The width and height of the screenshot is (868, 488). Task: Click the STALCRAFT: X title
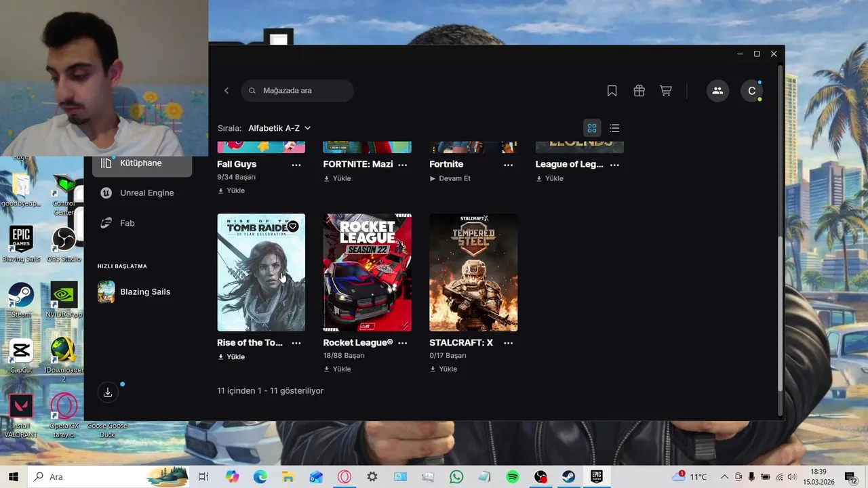coord(461,343)
